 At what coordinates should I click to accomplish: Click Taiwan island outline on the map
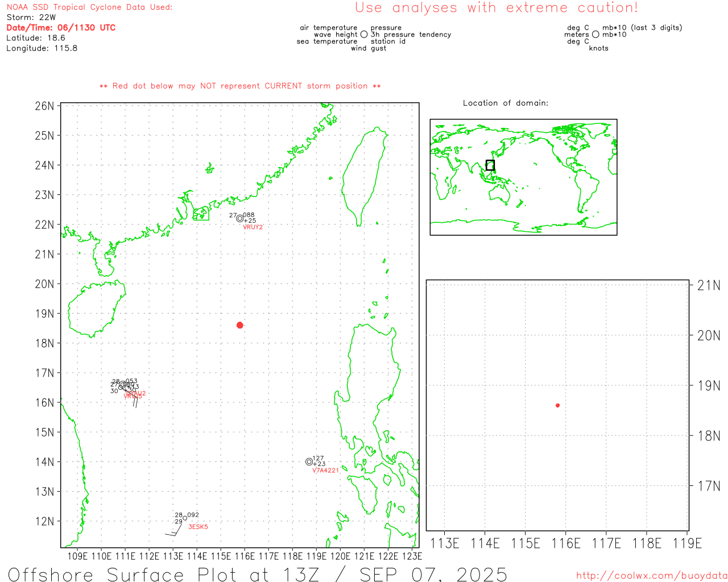(365, 176)
